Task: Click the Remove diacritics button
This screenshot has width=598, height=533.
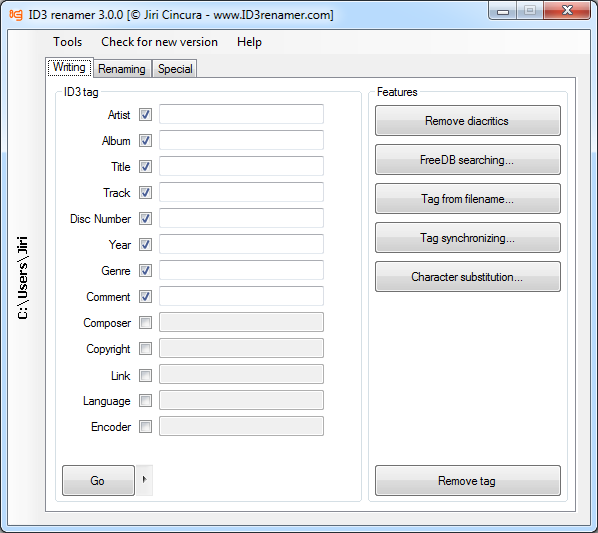Action: click(x=468, y=121)
